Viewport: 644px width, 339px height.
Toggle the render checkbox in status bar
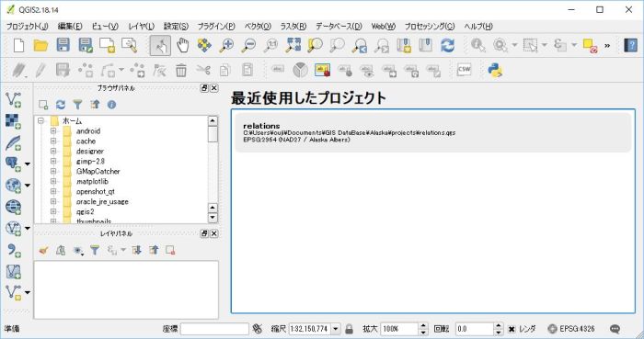point(512,329)
